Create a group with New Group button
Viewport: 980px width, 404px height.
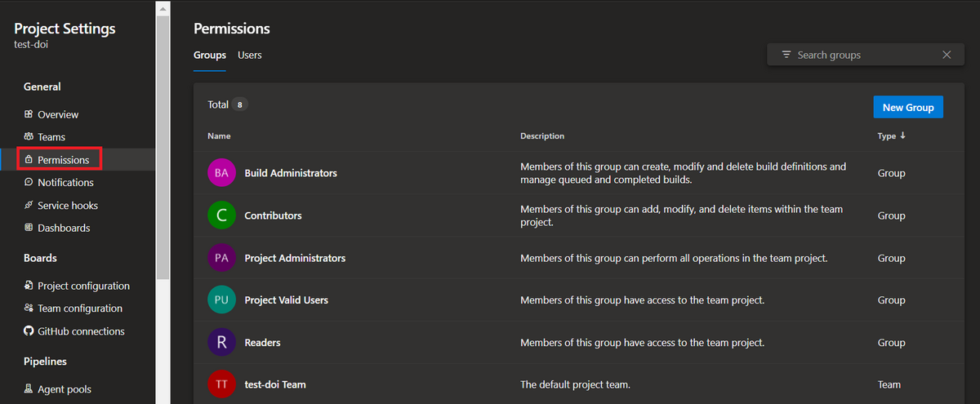pyautogui.click(x=908, y=107)
